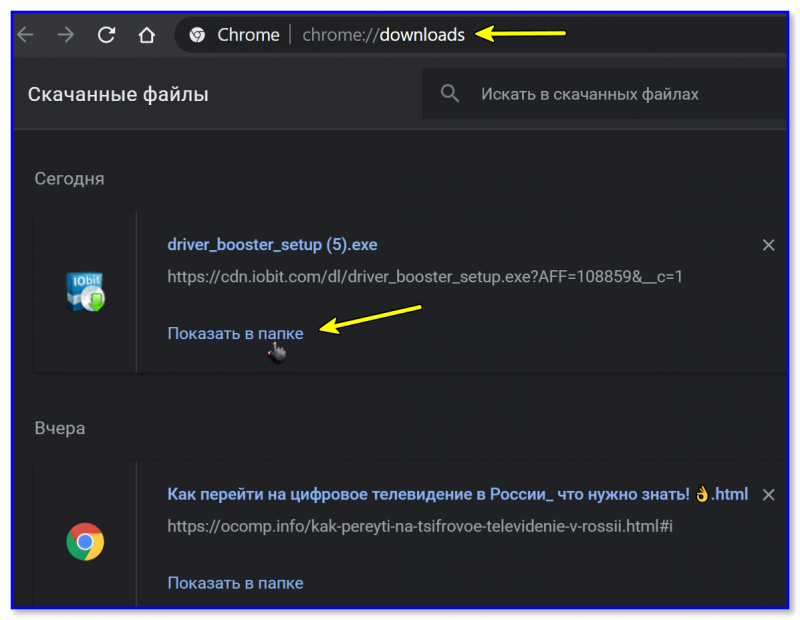The height and width of the screenshot is (620, 800).
Task: Remove driver_booster_setup from the list
Action: [768, 245]
